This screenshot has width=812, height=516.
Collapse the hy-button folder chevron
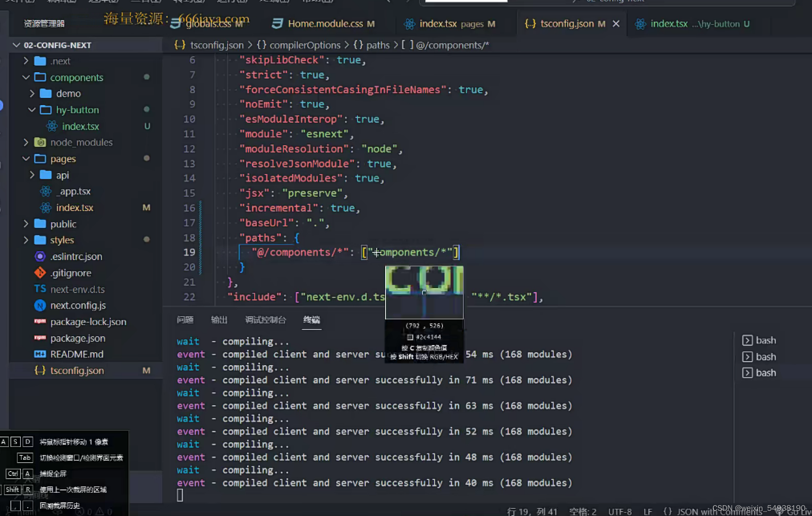click(x=32, y=110)
